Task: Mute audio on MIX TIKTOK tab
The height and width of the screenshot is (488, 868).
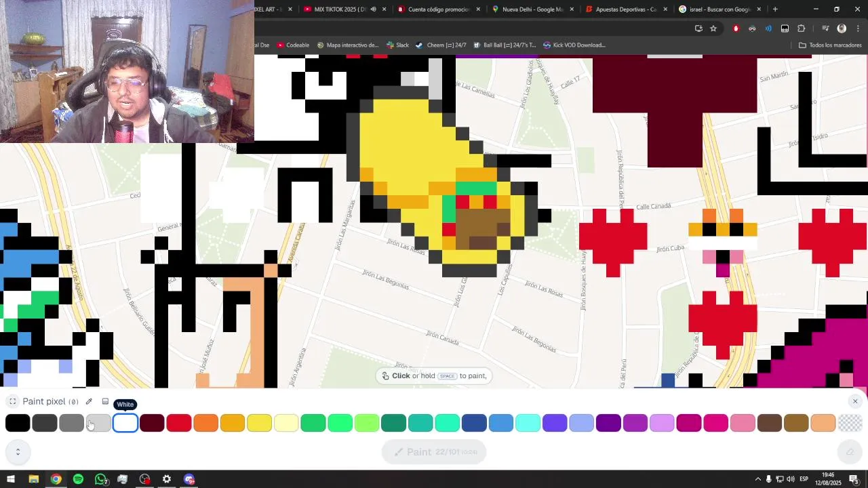Action: pos(373,9)
